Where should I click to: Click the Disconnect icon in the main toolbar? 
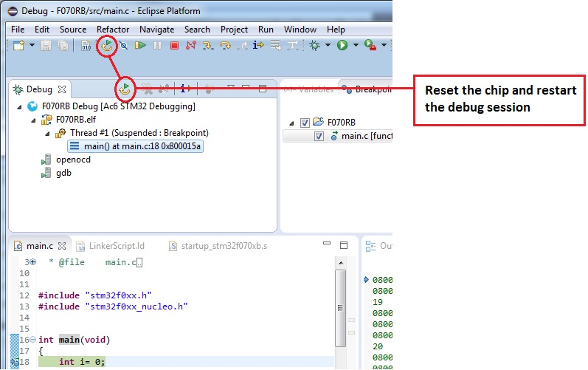tap(191, 46)
